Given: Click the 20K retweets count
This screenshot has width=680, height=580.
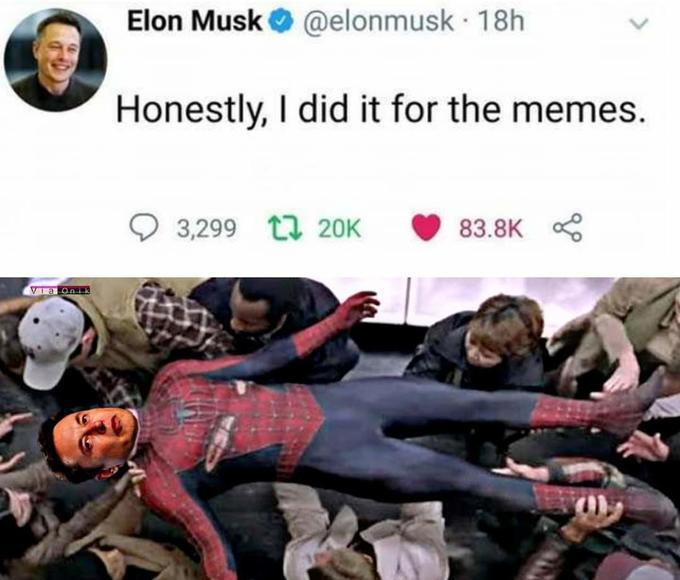Looking at the screenshot, I should pos(339,229).
